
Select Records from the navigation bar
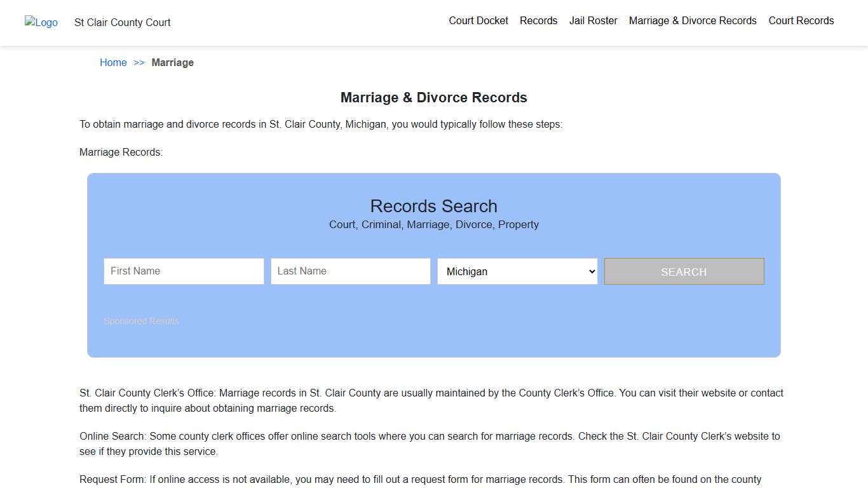[x=538, y=20]
